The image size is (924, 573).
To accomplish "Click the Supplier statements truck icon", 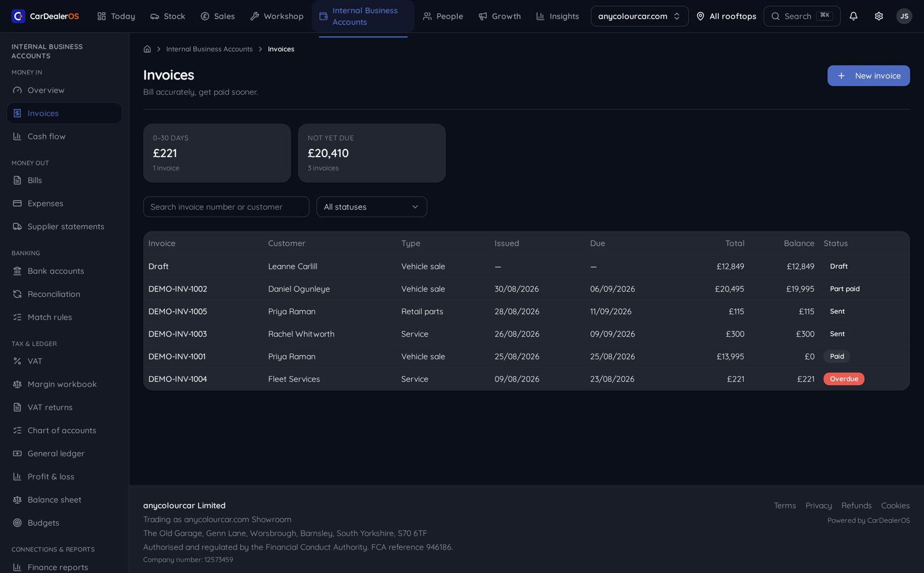I will [17, 226].
